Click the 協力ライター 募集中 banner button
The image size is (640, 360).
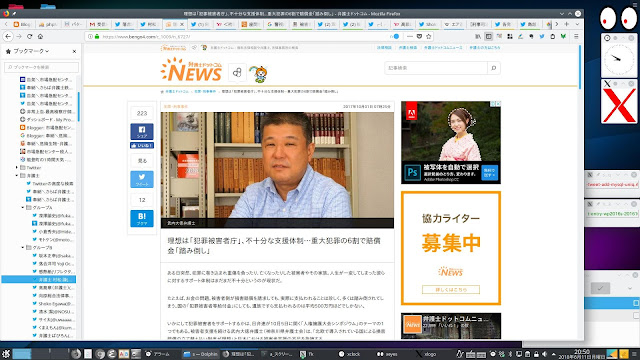pos(451,289)
